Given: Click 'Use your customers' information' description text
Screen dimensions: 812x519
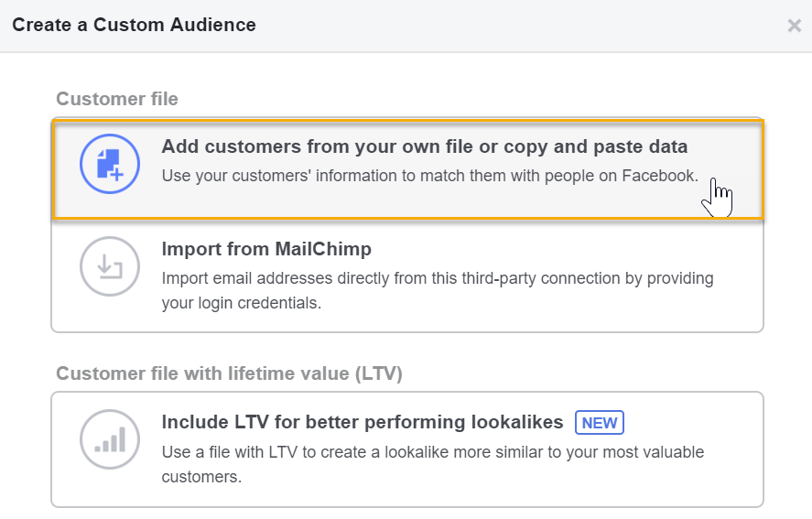Looking at the screenshot, I should 430,176.
